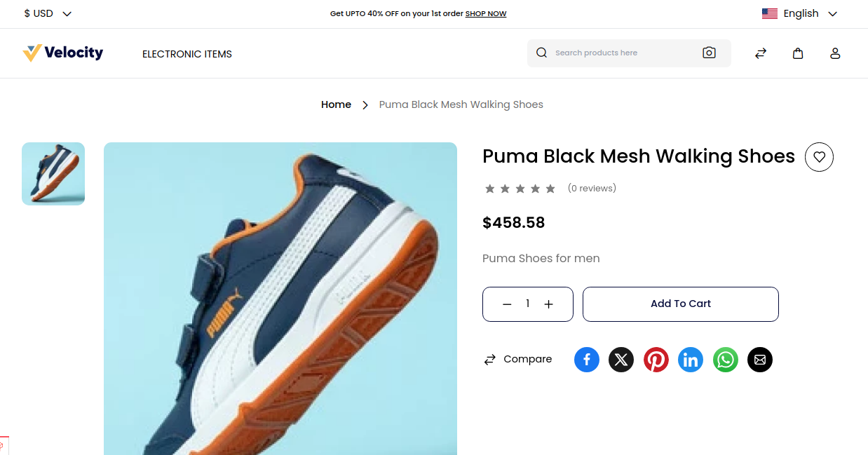Share product by email icon

[760, 360]
